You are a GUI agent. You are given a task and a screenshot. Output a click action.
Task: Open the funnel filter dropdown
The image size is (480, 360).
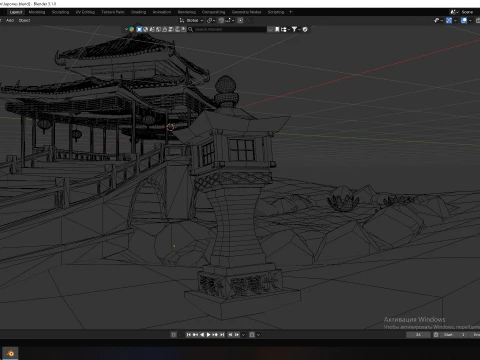296,29
